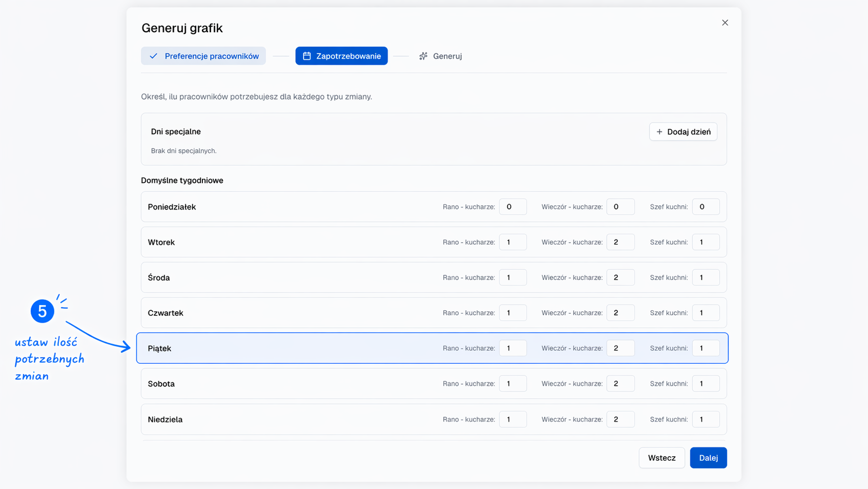Edit Poniedziałek Szef kuchni count
868x489 pixels.
coord(706,207)
